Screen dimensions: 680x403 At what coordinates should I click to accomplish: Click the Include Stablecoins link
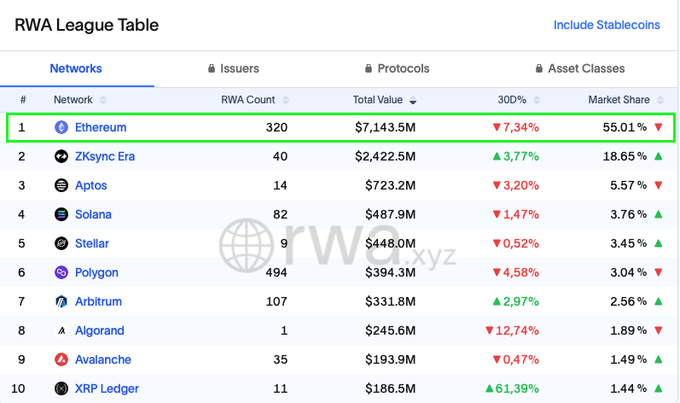606,25
